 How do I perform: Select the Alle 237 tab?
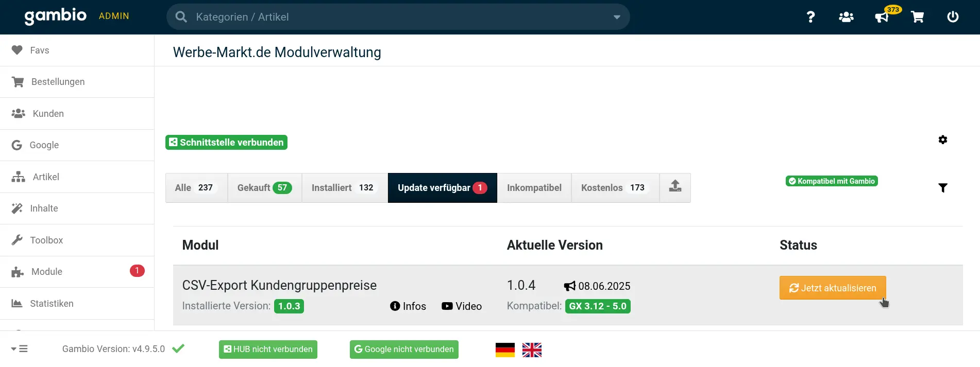click(x=196, y=188)
